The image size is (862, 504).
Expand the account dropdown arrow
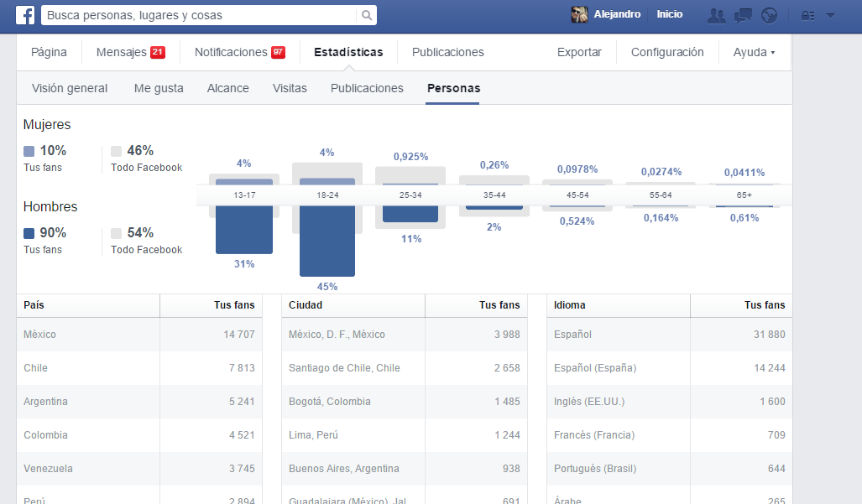(x=831, y=16)
